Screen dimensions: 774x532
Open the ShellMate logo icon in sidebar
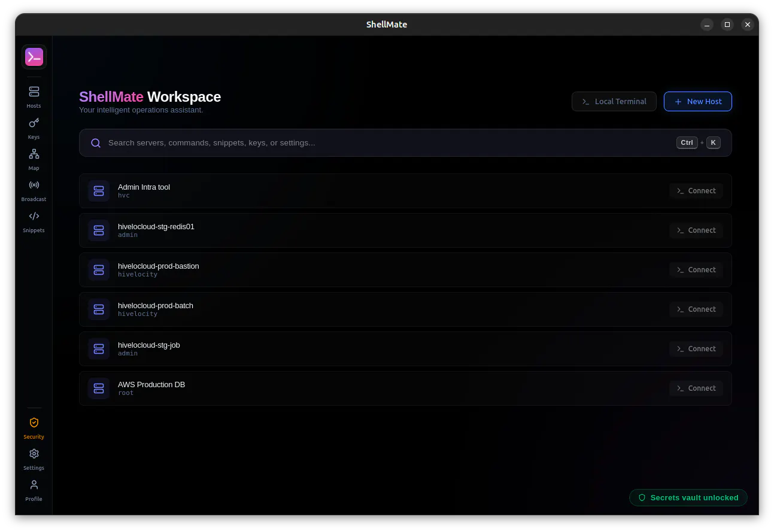tap(34, 57)
